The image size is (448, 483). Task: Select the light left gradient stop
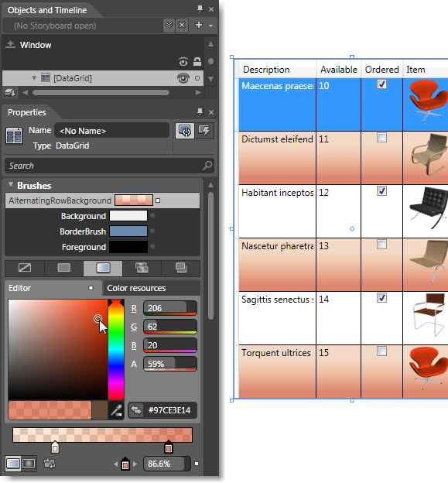pyautogui.click(x=55, y=447)
